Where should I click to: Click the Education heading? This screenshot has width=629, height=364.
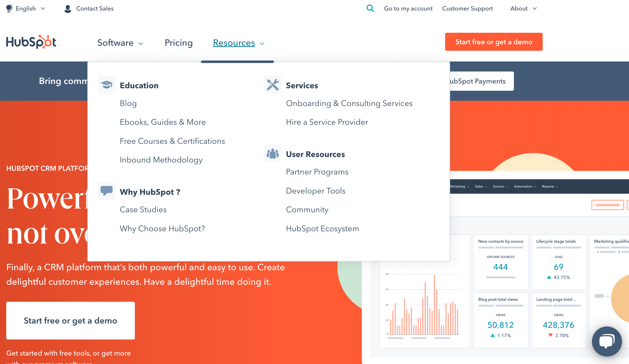pos(139,85)
